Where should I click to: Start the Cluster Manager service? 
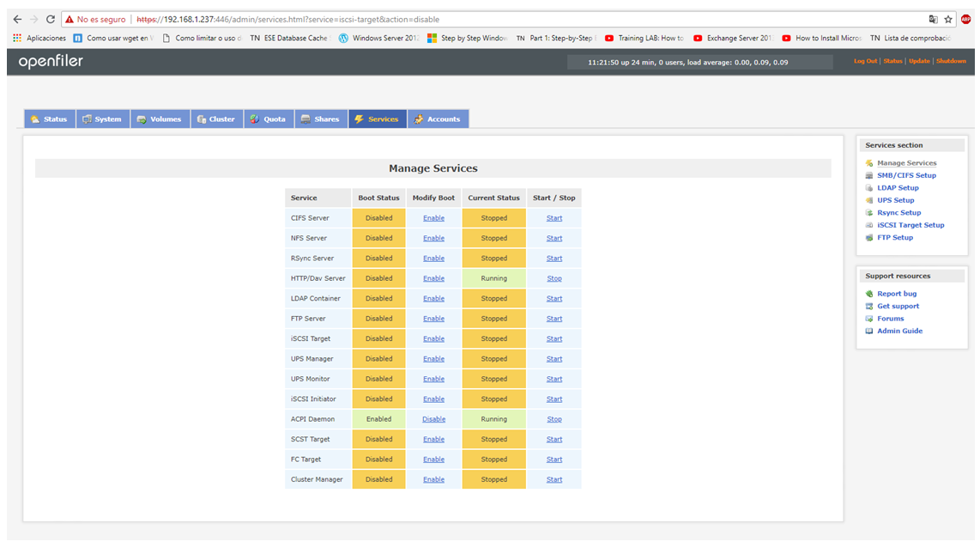(554, 479)
